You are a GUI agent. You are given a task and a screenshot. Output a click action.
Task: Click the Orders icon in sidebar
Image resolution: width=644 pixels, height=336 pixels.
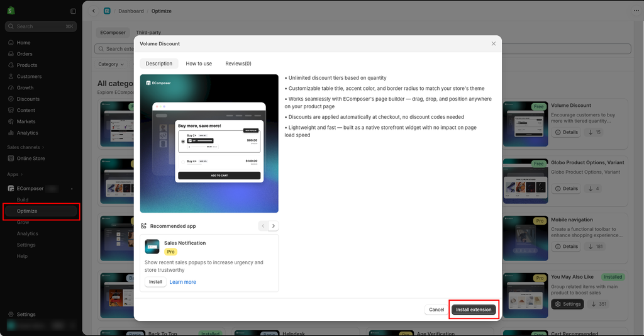point(11,54)
